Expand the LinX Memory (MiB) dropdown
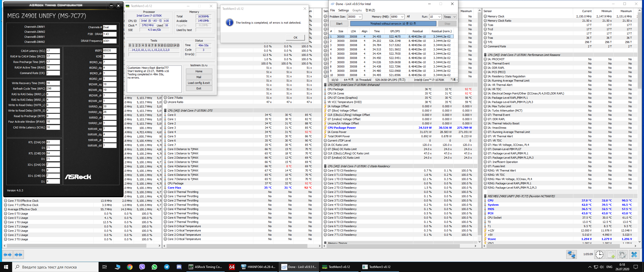The image size is (644, 272). pyautogui.click(x=402, y=17)
